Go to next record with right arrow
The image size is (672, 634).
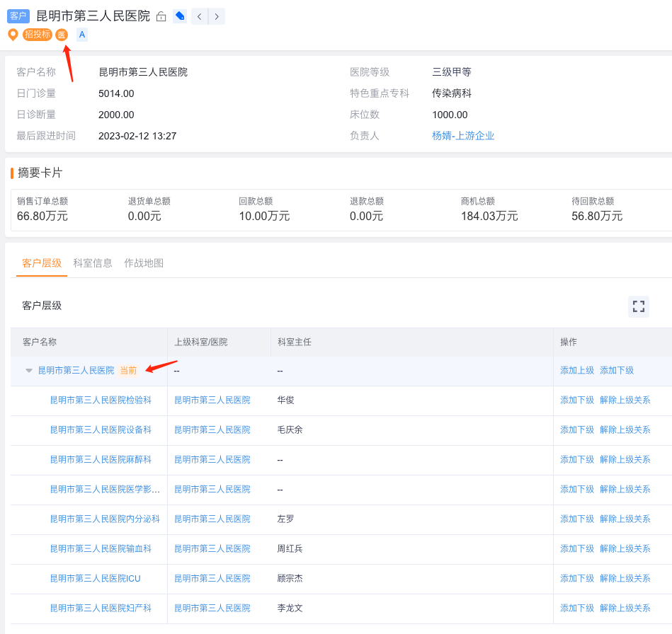click(x=217, y=16)
